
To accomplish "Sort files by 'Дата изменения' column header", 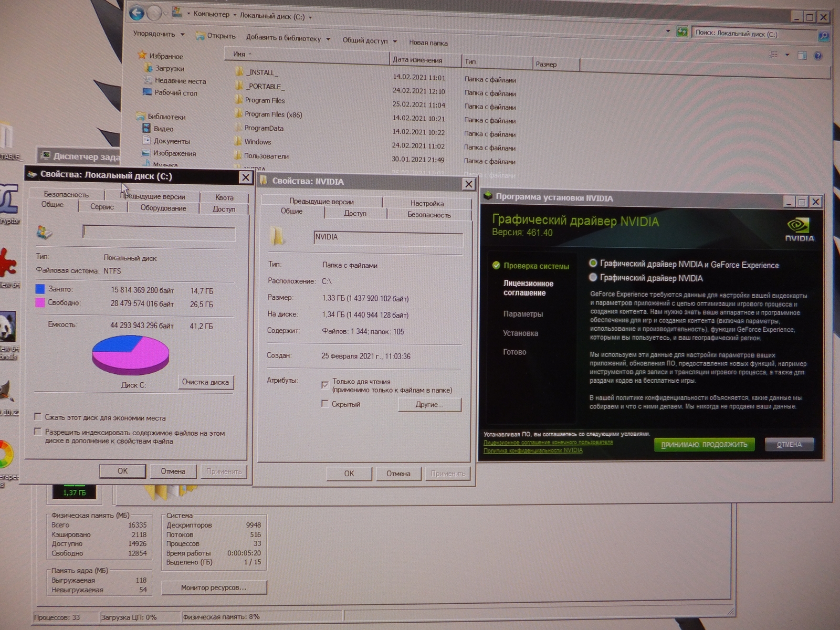I will [426, 59].
